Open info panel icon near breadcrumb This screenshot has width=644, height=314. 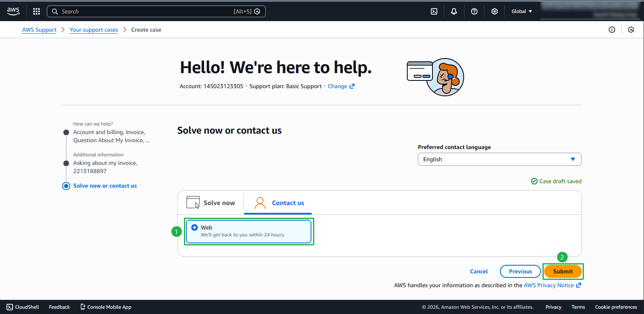coord(612,30)
